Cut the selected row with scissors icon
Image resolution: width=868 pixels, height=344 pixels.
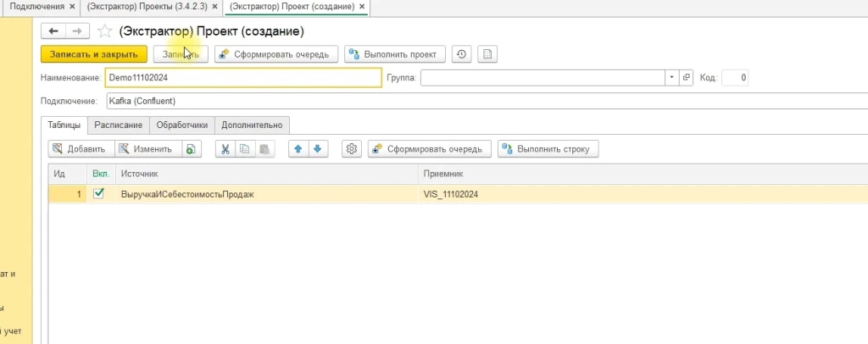tap(225, 149)
